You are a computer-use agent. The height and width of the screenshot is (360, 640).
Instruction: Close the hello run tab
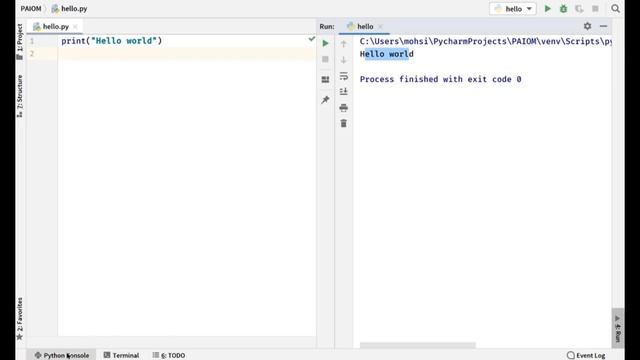[380, 27]
